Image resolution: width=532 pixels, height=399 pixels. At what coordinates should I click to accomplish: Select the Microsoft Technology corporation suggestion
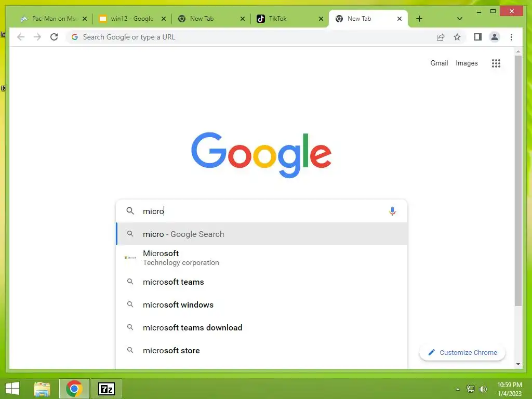tap(261, 258)
